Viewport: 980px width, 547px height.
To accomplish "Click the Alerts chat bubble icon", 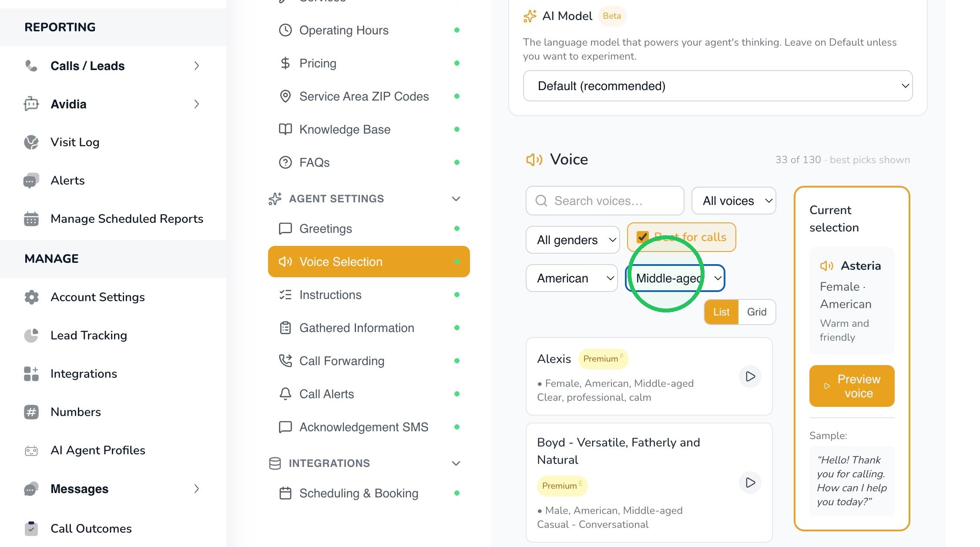I will click(x=31, y=181).
